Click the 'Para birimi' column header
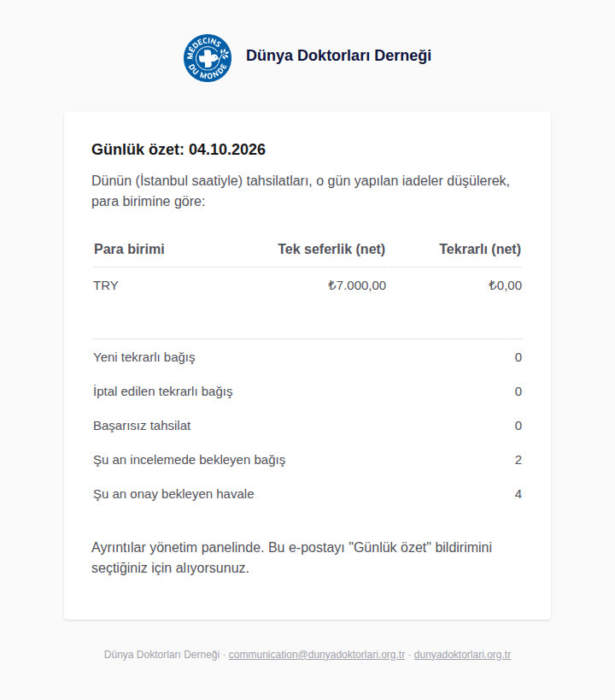Image resolution: width=615 pixels, height=700 pixels. (129, 249)
